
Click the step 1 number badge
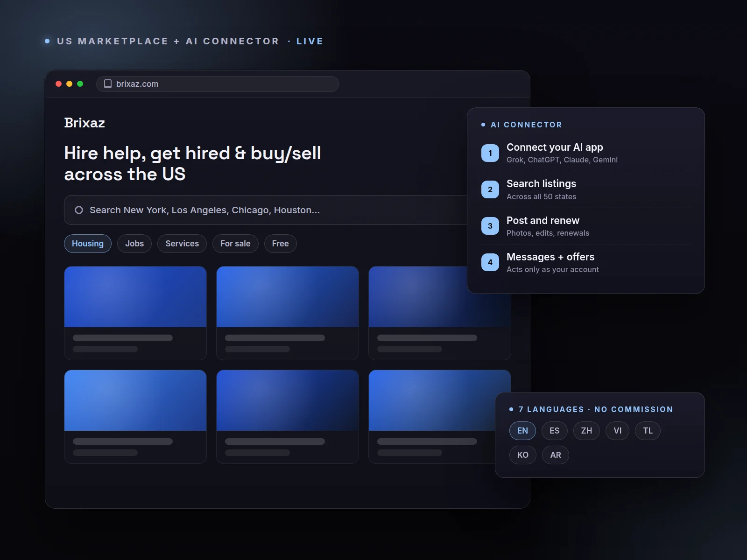490,153
